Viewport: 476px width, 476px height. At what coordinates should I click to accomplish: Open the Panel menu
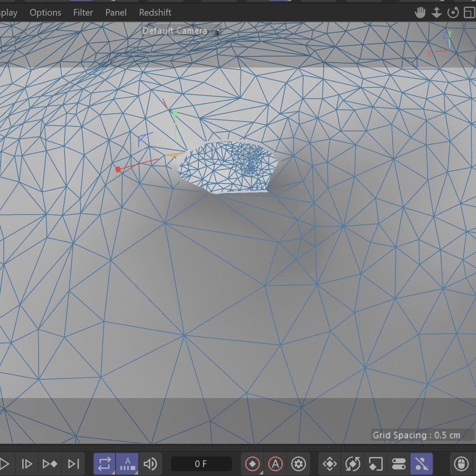[x=116, y=13]
